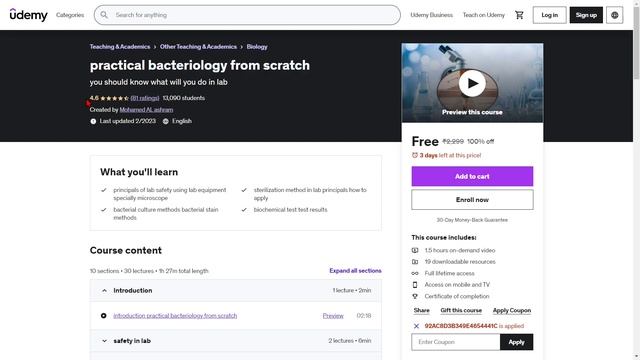Open Udemy Business link
This screenshot has height=360, width=640.
(431, 15)
